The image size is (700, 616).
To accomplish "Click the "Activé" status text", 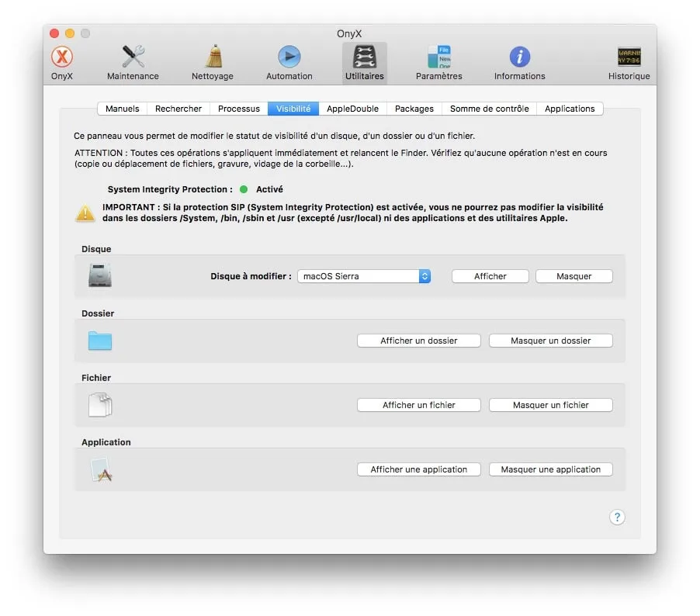I will [x=269, y=189].
